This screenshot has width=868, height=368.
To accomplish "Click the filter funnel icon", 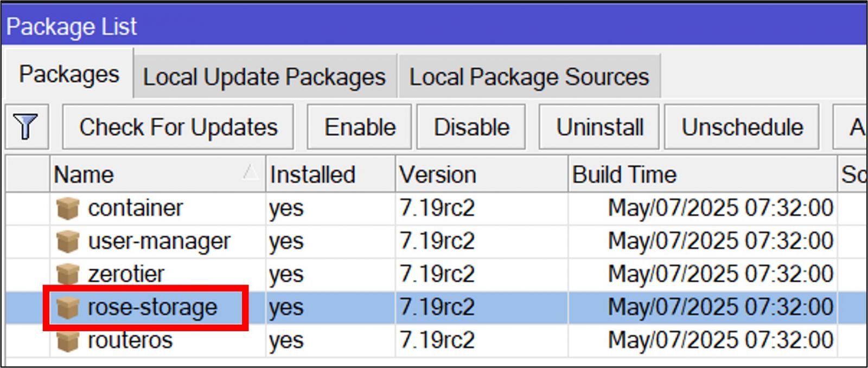I will (x=26, y=127).
